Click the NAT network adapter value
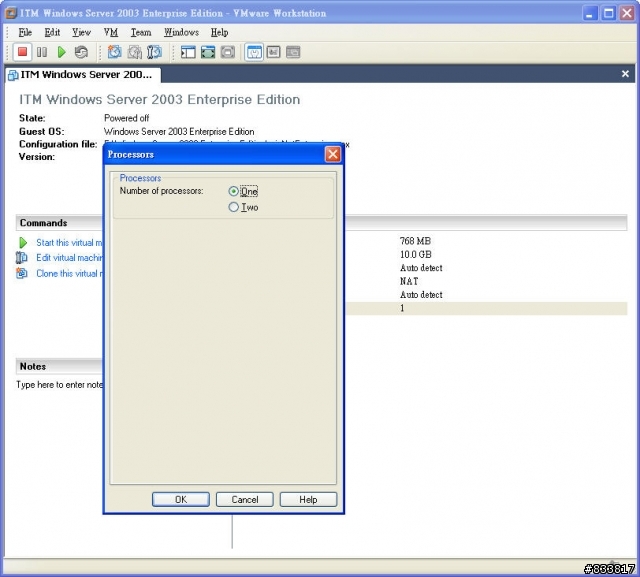 click(x=409, y=281)
